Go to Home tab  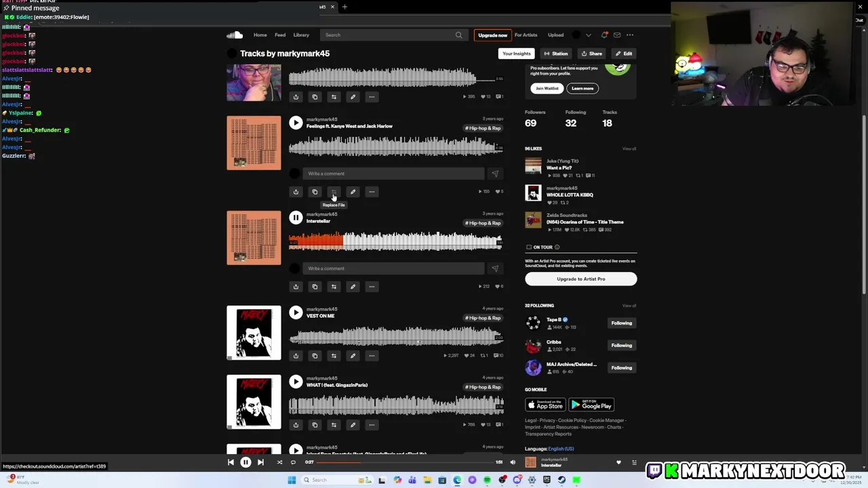pyautogui.click(x=260, y=35)
